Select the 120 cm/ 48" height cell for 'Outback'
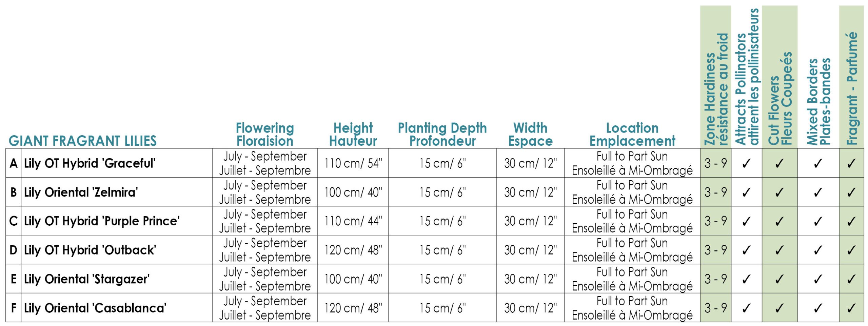 [x=353, y=250]
